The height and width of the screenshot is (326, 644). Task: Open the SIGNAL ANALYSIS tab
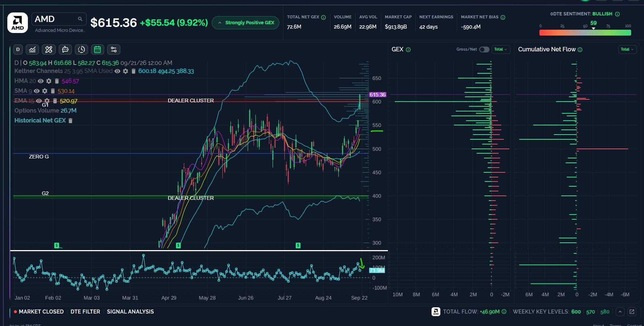coord(130,312)
